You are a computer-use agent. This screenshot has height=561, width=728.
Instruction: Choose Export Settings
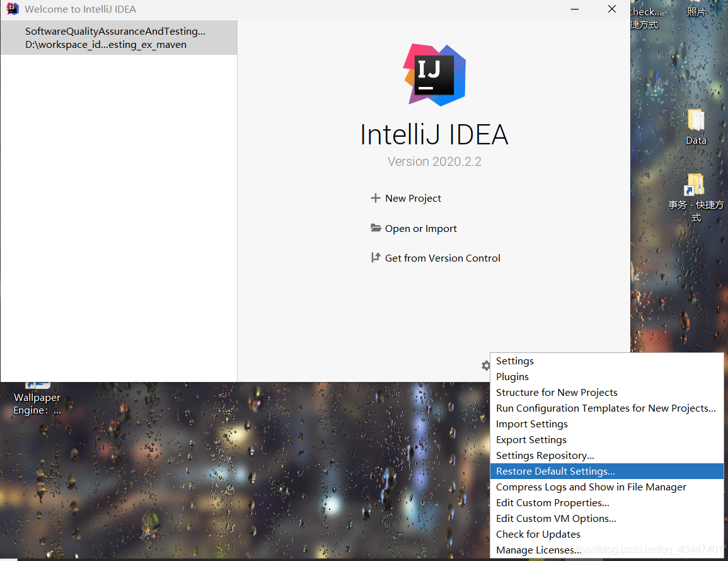point(607,440)
